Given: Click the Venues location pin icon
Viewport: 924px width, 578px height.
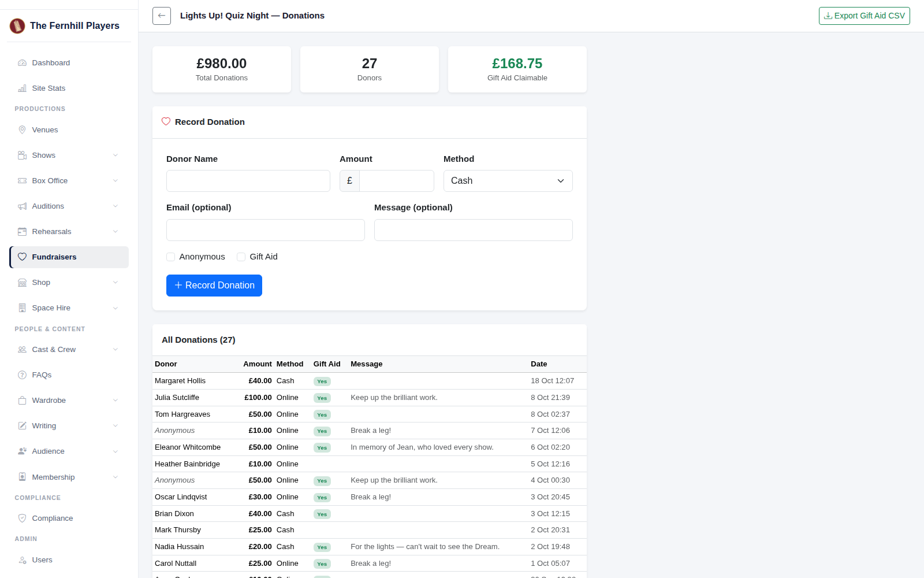Looking at the screenshot, I should [22, 130].
